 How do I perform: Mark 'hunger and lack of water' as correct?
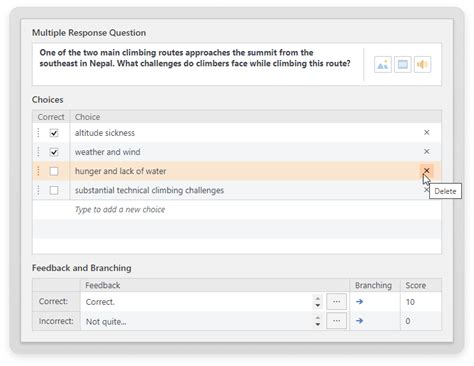(54, 171)
